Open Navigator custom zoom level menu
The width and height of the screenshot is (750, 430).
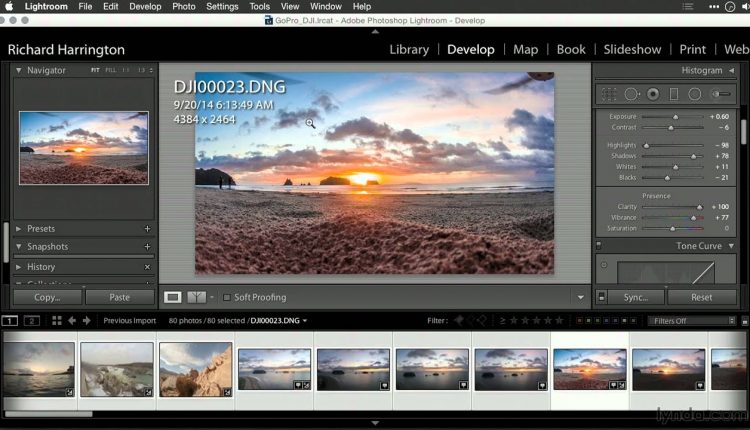coord(151,70)
